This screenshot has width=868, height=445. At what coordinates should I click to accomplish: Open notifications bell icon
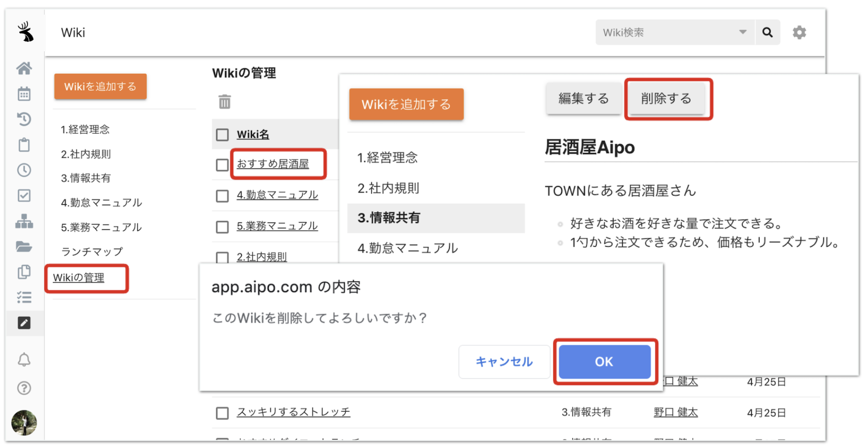[x=24, y=360]
